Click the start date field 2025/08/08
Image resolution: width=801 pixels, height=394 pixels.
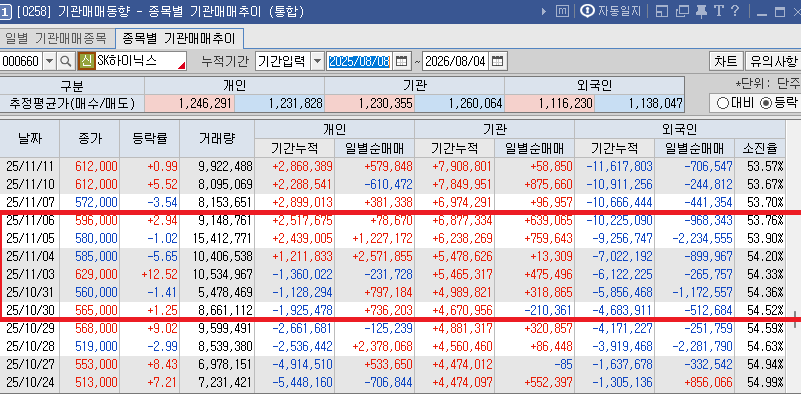click(360, 62)
